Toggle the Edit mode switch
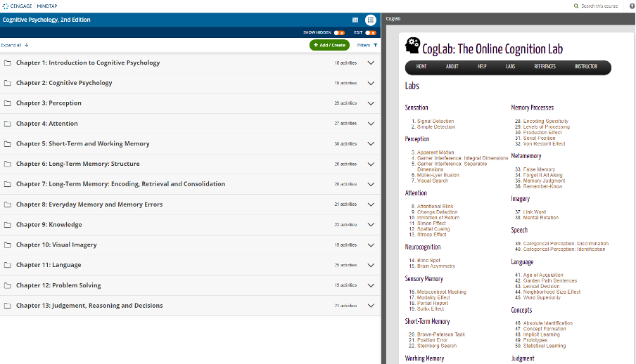The height and width of the screenshot is (364, 636). (370, 33)
